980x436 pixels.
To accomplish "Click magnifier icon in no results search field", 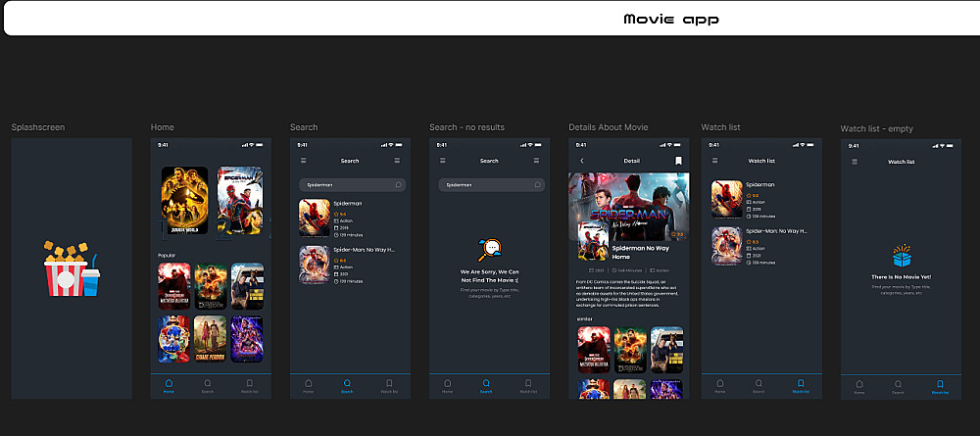I will (x=537, y=185).
